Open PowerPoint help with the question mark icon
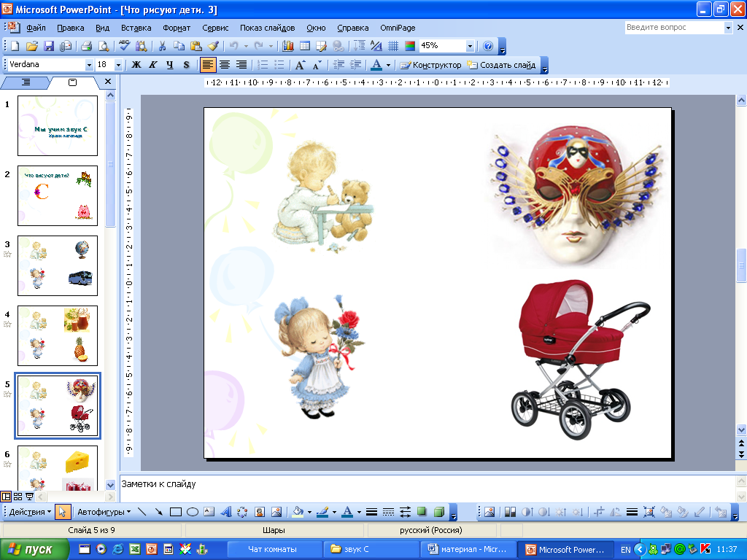 click(x=488, y=46)
